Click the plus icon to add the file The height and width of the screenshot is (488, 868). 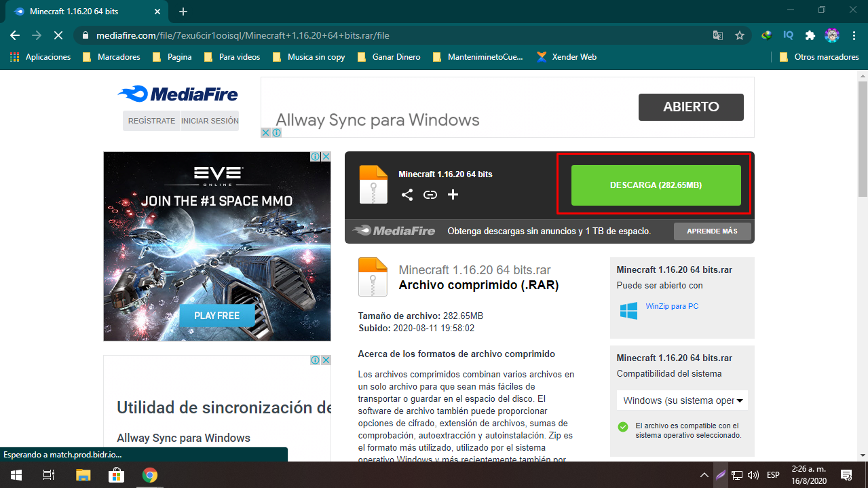pyautogui.click(x=453, y=195)
